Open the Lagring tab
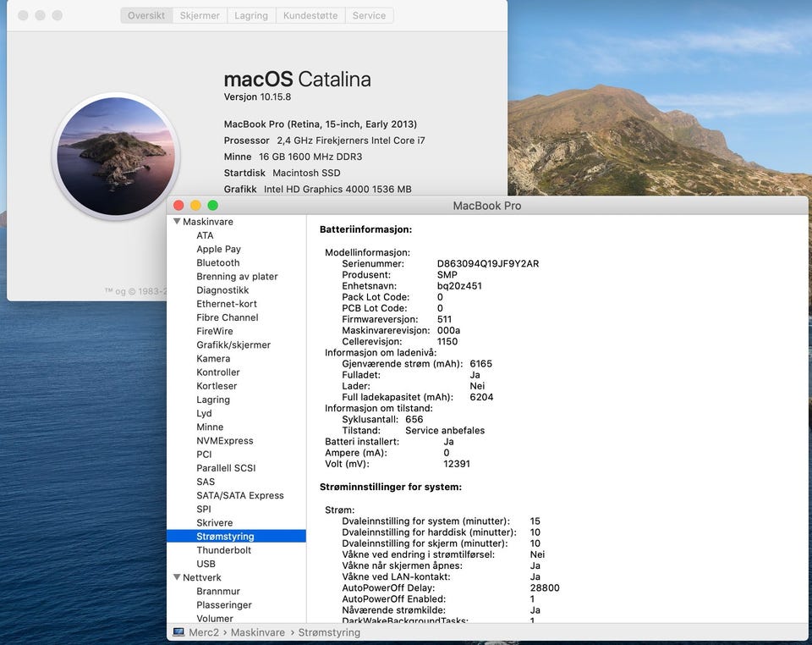 pyautogui.click(x=251, y=15)
